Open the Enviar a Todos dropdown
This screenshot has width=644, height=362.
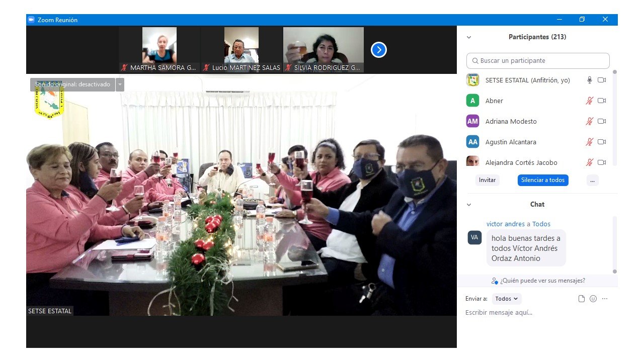coord(506,299)
